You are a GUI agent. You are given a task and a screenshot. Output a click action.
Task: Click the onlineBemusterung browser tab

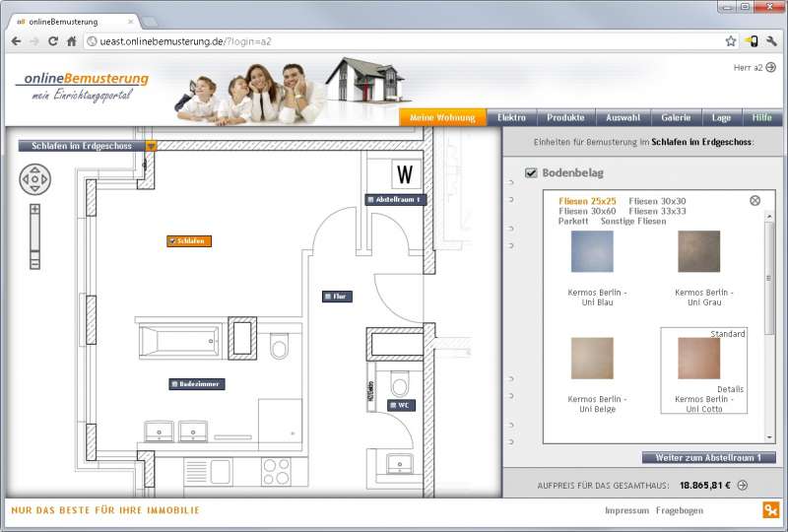(x=73, y=22)
